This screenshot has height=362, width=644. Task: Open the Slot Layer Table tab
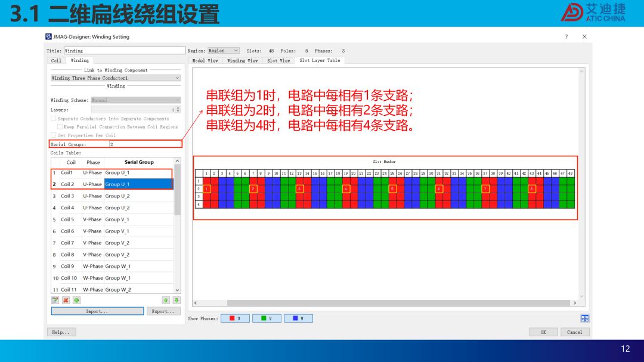point(320,60)
